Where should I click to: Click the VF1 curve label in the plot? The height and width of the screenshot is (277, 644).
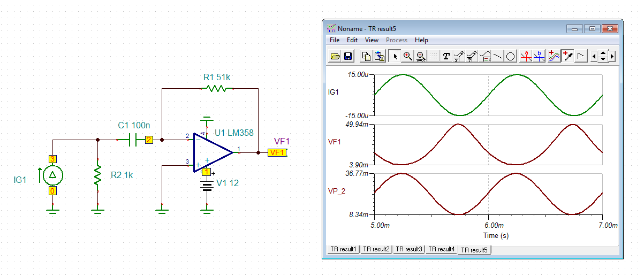(335, 142)
